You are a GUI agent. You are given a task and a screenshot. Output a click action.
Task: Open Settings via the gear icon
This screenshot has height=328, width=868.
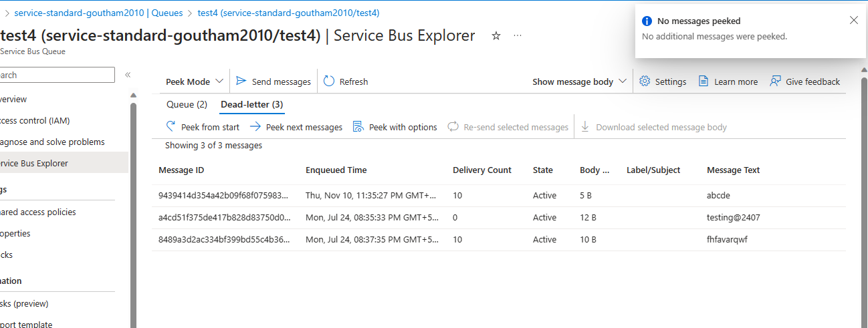coord(645,81)
